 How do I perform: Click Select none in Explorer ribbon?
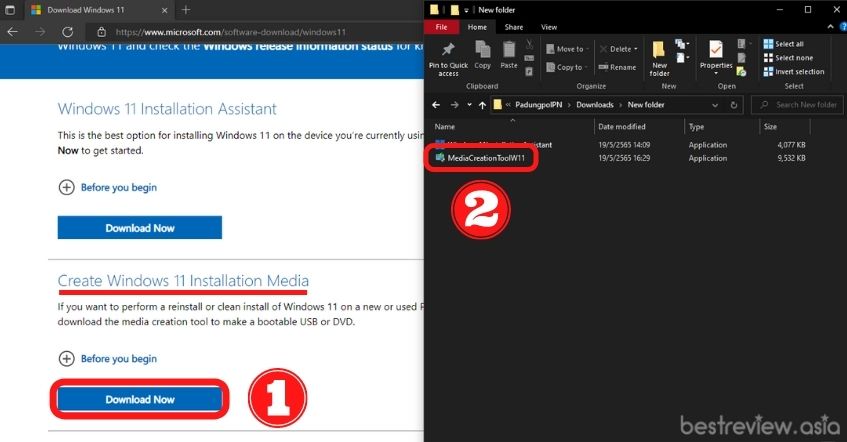point(788,58)
